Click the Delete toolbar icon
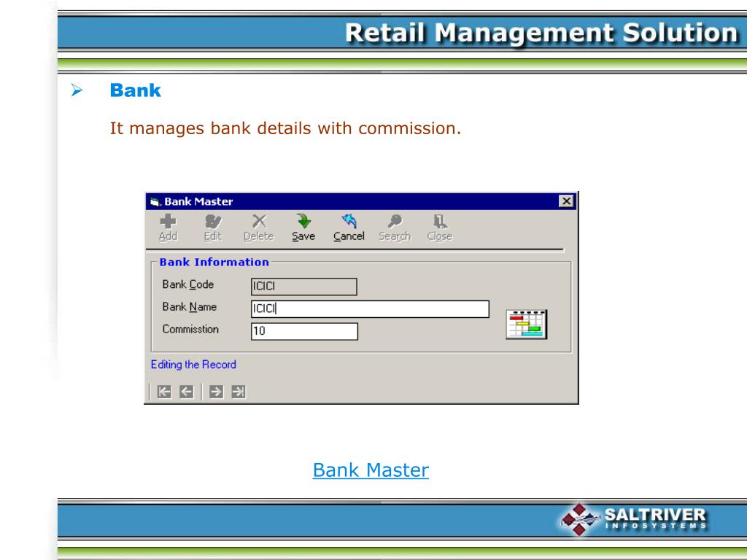The image size is (747, 560). coord(259,227)
